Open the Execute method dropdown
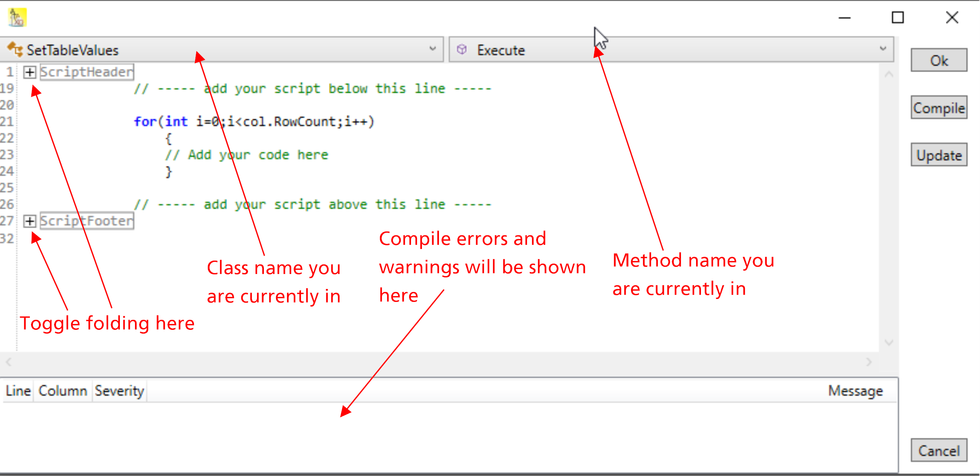This screenshot has height=476, width=980. (883, 49)
